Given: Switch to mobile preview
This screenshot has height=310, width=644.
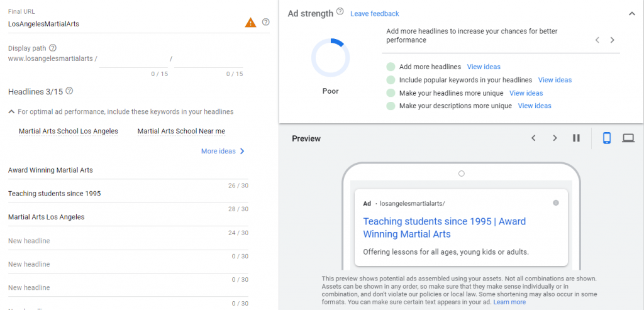Looking at the screenshot, I should tap(607, 138).
